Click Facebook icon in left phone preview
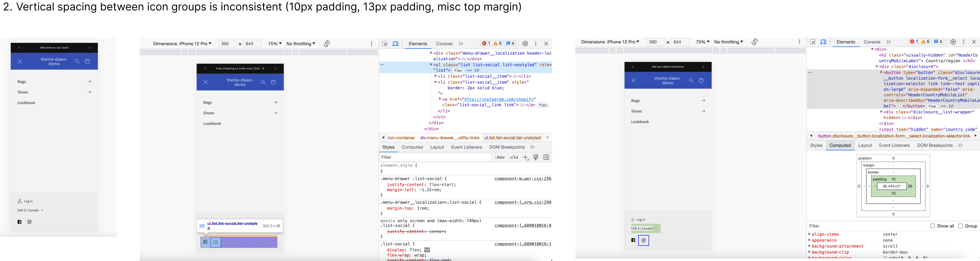Screen dimensions: 980x261 coord(19,222)
